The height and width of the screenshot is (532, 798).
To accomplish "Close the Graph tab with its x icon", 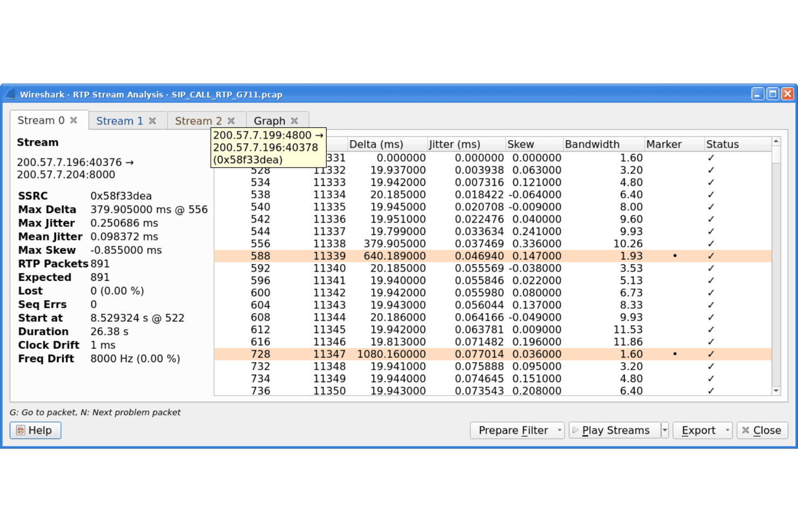I will (294, 121).
